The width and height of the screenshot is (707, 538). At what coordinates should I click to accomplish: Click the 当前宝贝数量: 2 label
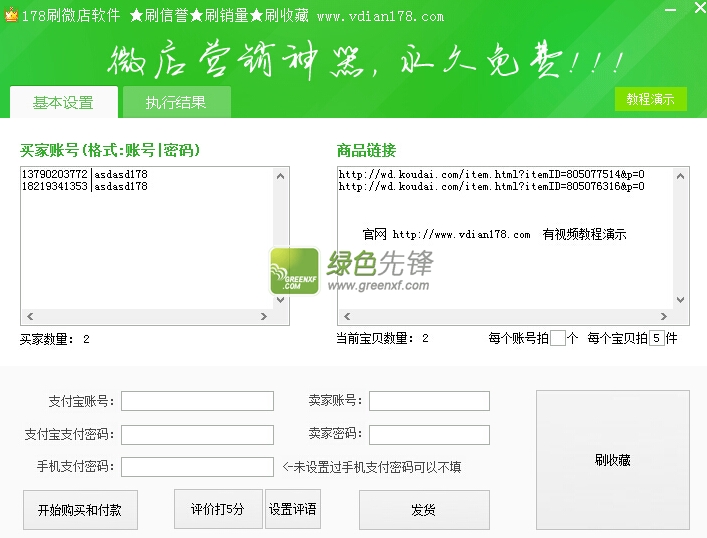point(382,338)
